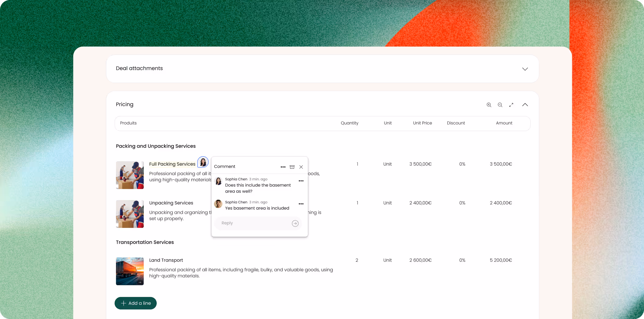
Task: Click Unpacking Services quantity 1
Action: coord(357,203)
